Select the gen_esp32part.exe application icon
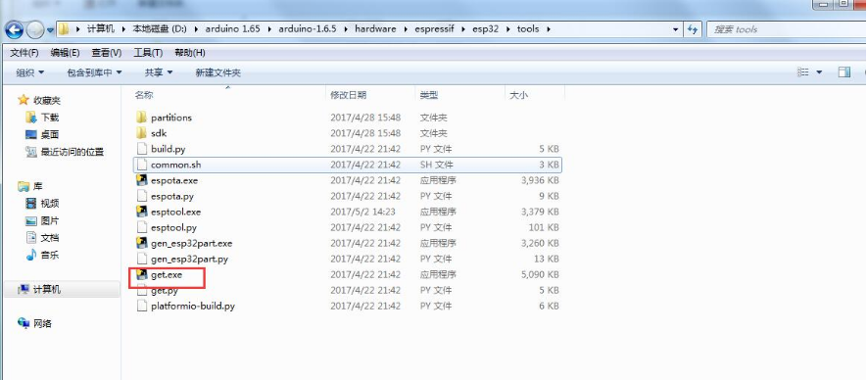This screenshot has width=868, height=380. (142, 244)
